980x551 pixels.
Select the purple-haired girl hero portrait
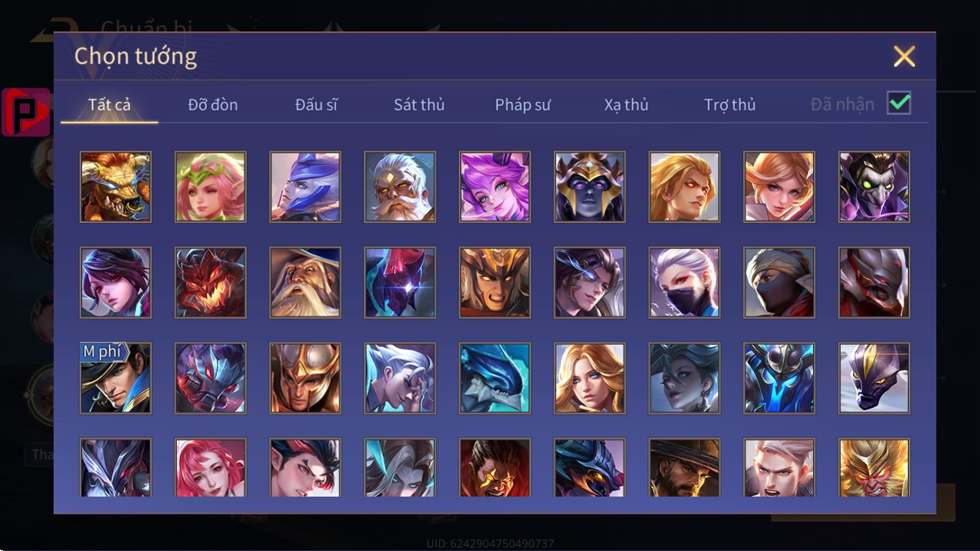(495, 187)
